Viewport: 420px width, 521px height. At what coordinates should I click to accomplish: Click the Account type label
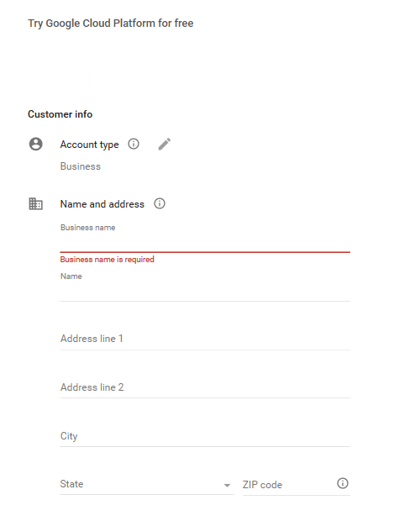point(89,145)
